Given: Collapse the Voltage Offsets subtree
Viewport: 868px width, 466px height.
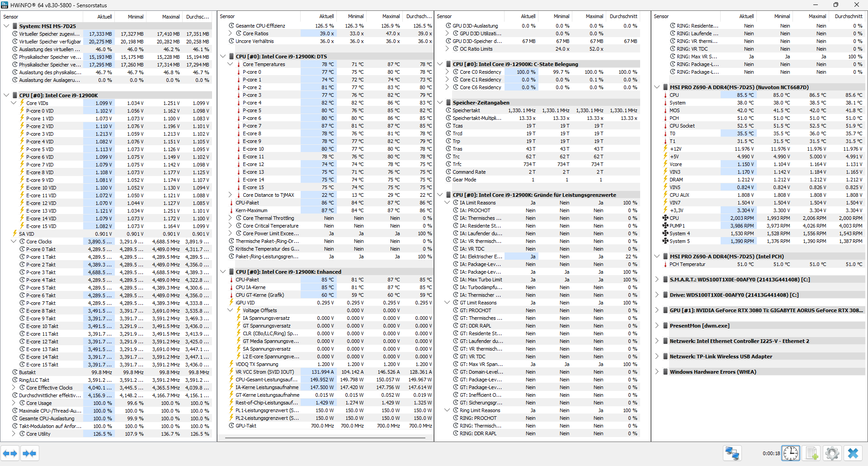Looking at the screenshot, I should coord(230,310).
